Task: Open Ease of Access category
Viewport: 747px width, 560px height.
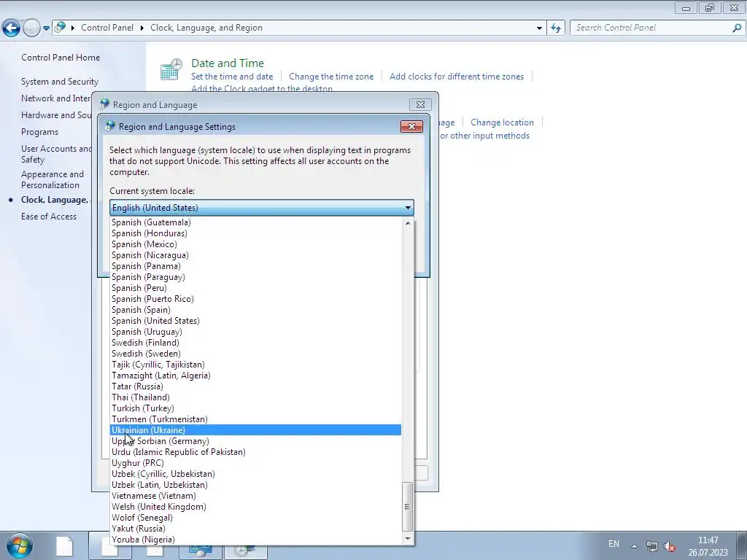Action: (x=49, y=216)
